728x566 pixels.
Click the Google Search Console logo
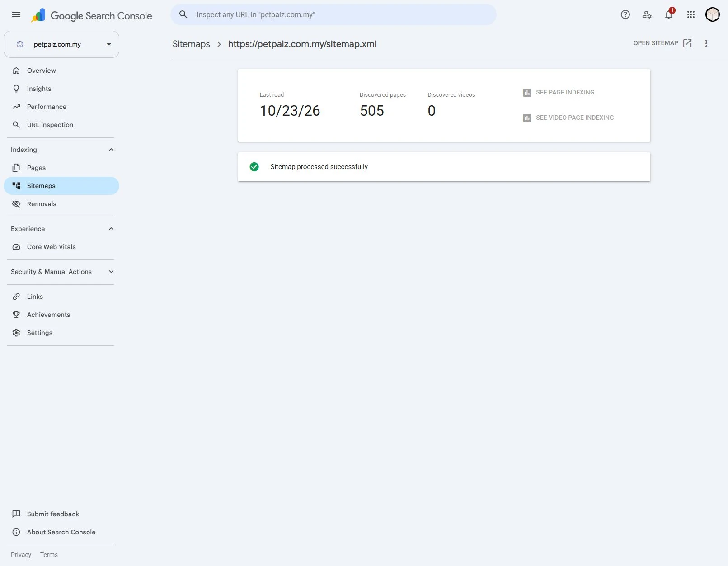click(x=92, y=16)
